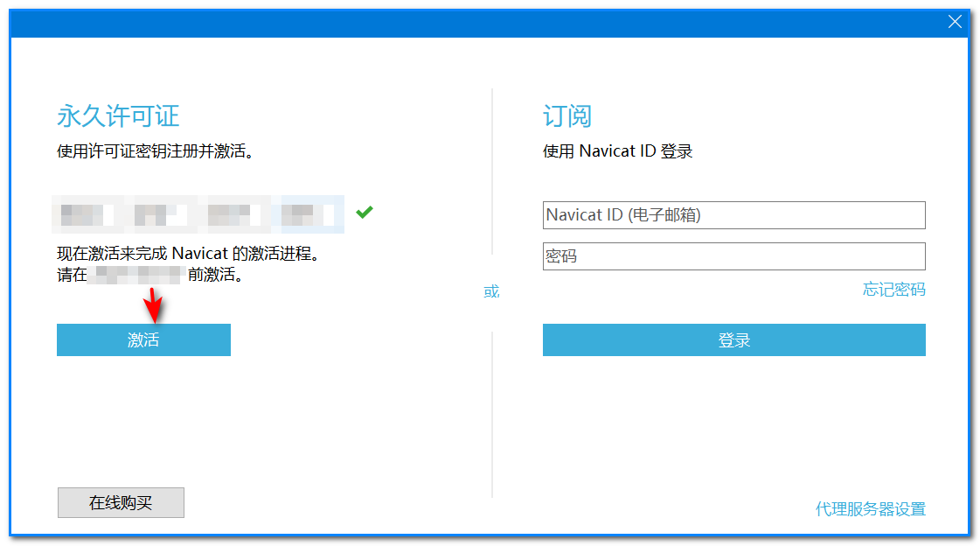
Task: Select the second license key segment box
Action: tap(161, 214)
